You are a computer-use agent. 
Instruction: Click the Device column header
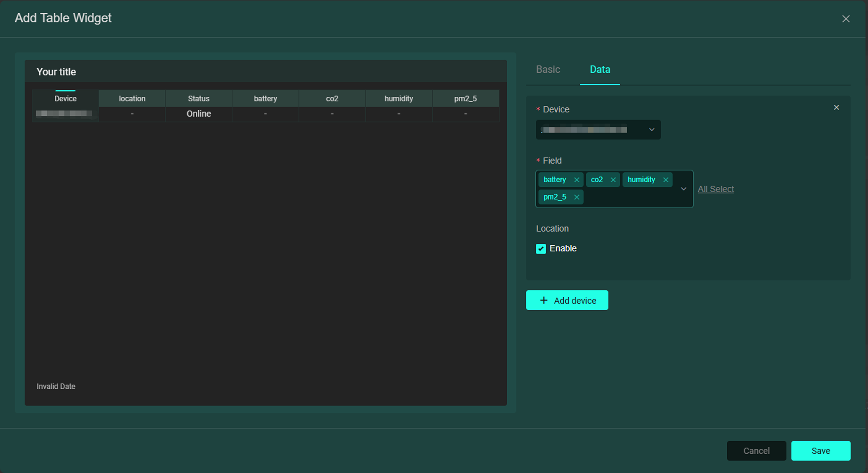pyautogui.click(x=65, y=99)
